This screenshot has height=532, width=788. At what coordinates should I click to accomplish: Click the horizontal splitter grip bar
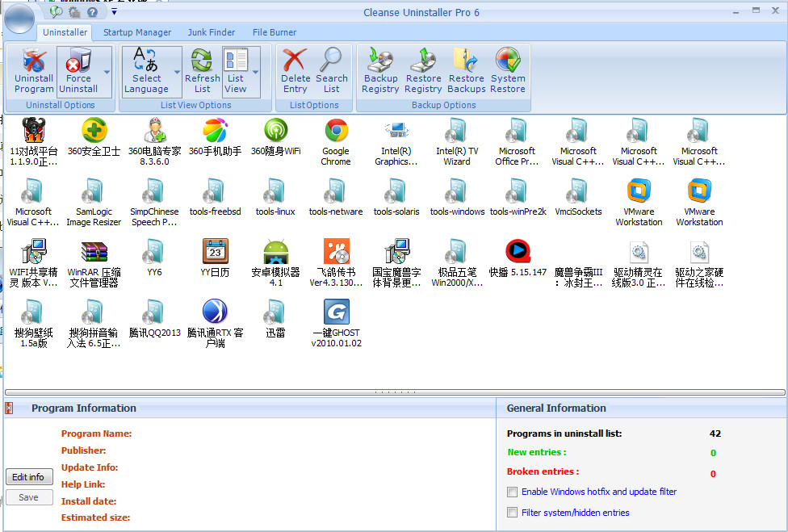(395, 392)
